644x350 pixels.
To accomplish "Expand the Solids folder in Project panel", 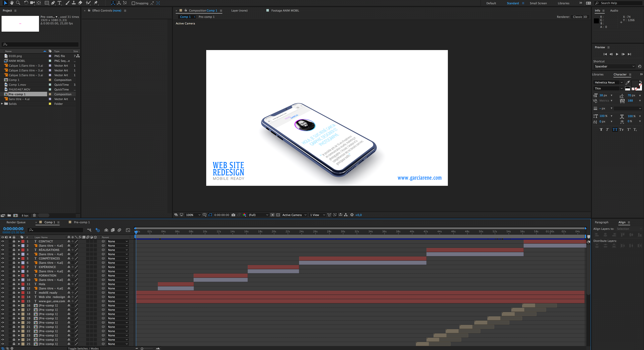I will coord(2,104).
